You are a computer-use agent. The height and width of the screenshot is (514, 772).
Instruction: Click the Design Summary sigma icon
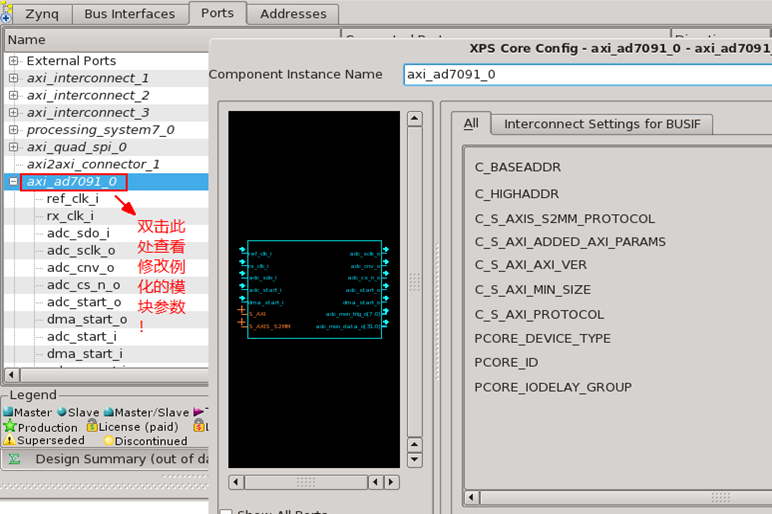tap(14, 459)
